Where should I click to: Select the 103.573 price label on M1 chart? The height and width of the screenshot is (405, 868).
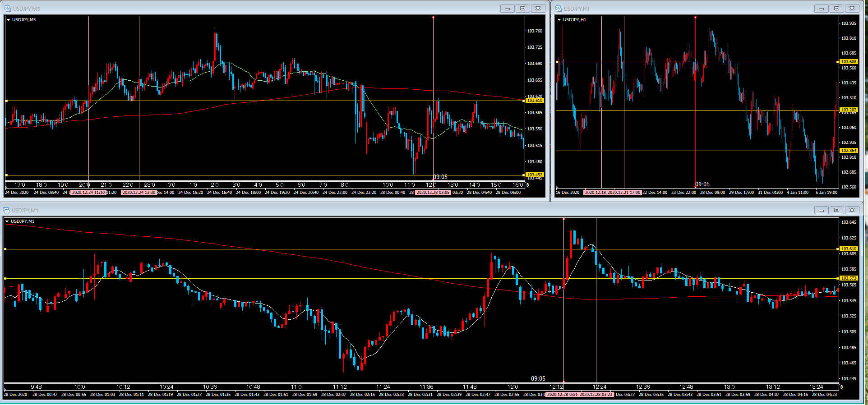pyautogui.click(x=848, y=278)
